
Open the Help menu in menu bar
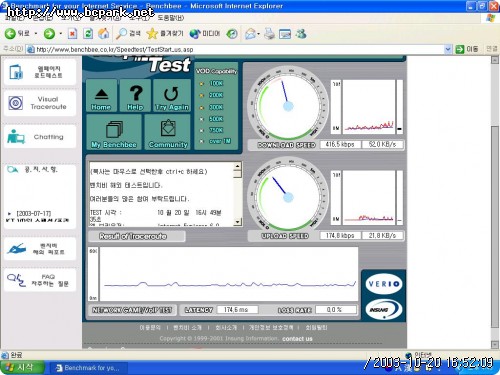click(x=170, y=18)
